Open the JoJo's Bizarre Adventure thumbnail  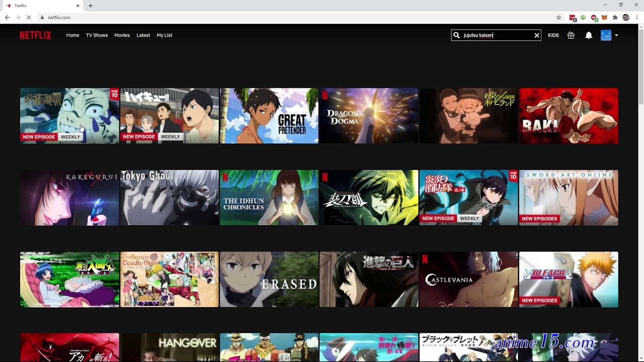[x=269, y=347]
